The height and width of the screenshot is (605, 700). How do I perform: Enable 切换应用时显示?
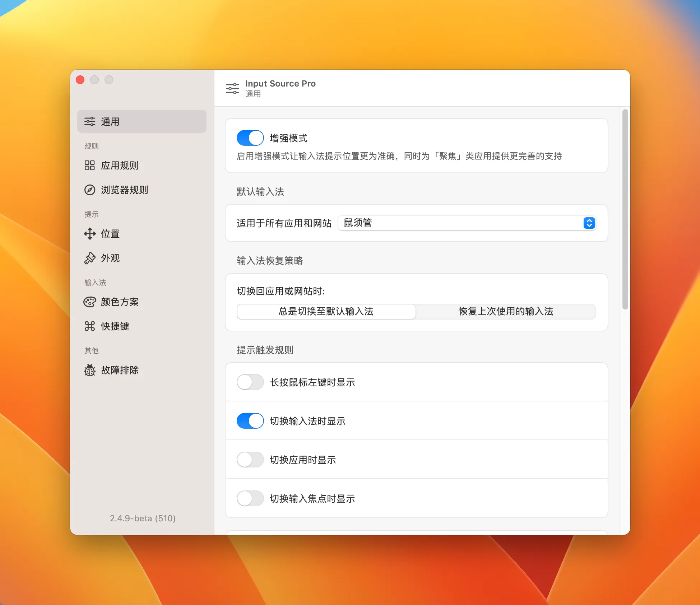(x=250, y=460)
